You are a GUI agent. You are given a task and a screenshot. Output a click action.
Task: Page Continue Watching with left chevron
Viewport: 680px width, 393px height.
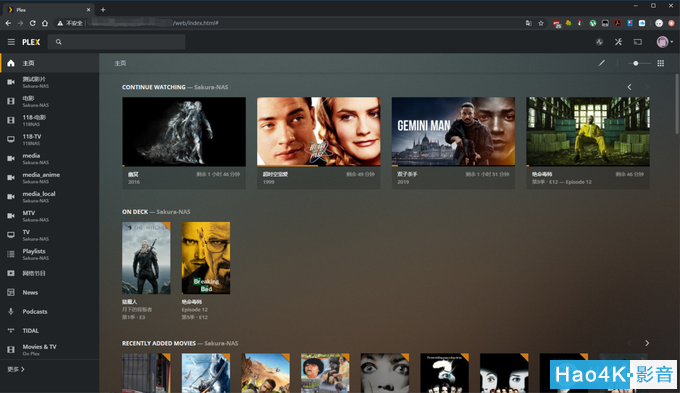629,87
